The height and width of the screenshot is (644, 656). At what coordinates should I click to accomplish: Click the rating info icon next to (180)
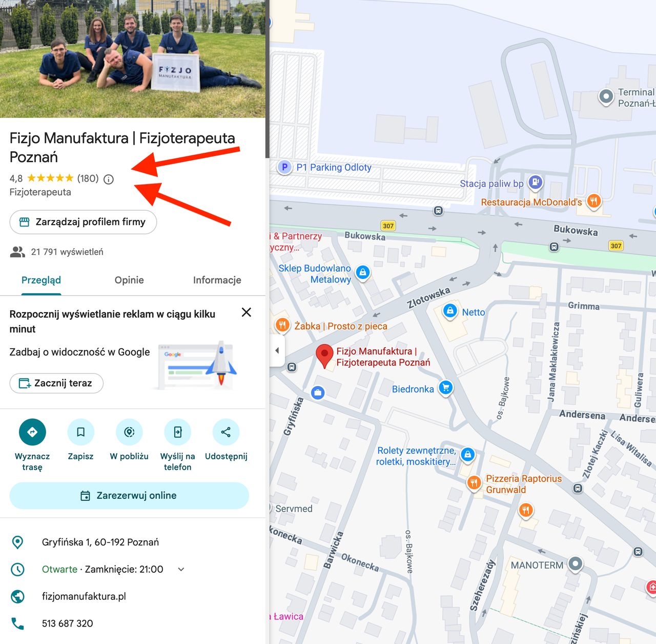(x=109, y=179)
